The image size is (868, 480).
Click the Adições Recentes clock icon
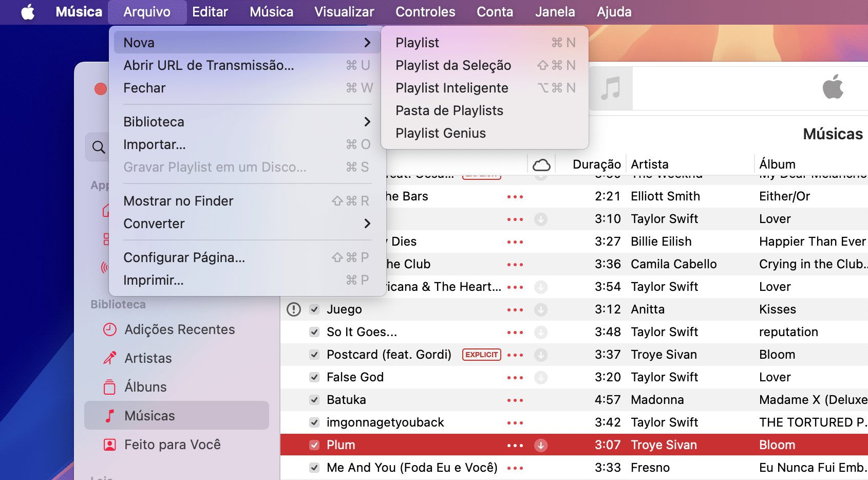(110, 329)
